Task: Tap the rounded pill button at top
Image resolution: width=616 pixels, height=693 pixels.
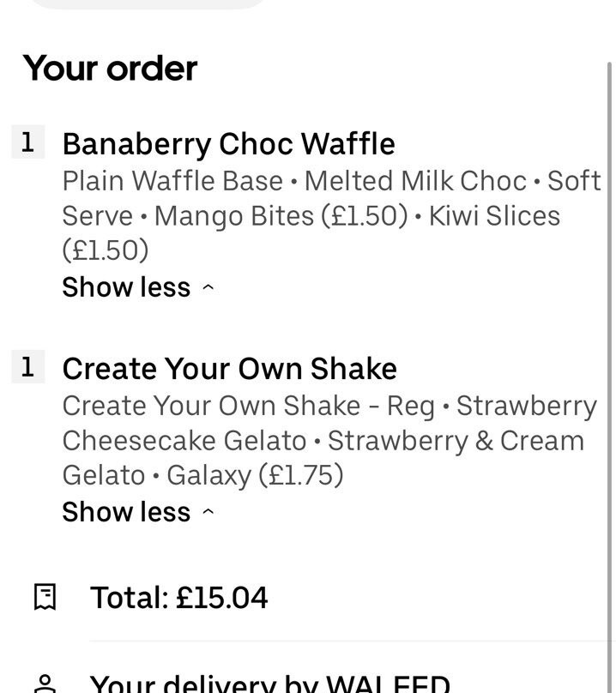Action: point(148,3)
